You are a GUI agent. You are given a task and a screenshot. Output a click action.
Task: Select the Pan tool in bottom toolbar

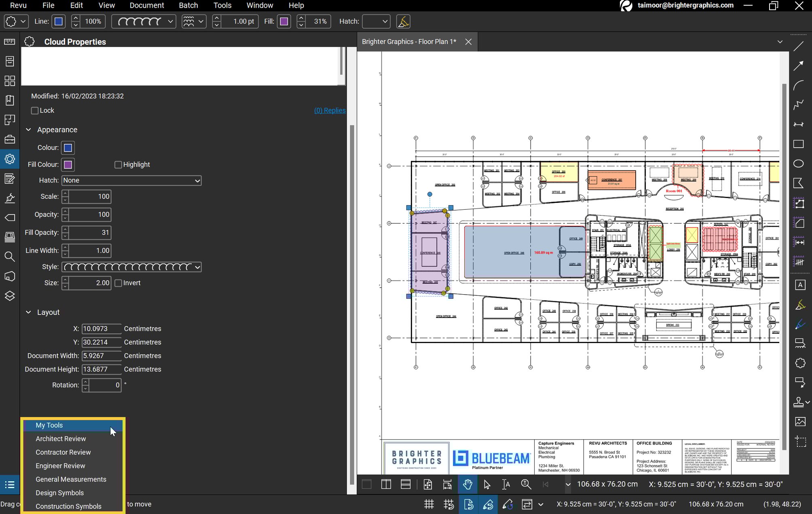click(467, 484)
